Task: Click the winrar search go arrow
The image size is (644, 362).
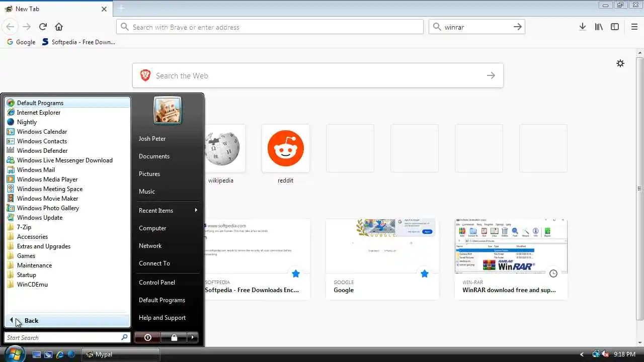Action: [x=518, y=27]
